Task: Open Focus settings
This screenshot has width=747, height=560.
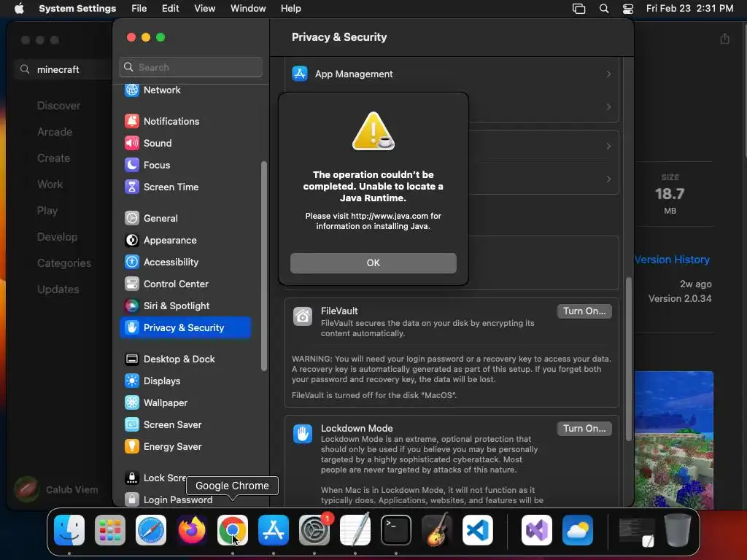Action: point(186,166)
